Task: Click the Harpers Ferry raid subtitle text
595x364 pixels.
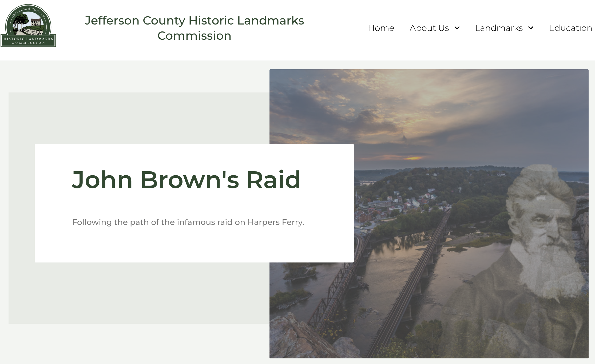Action: click(x=188, y=222)
